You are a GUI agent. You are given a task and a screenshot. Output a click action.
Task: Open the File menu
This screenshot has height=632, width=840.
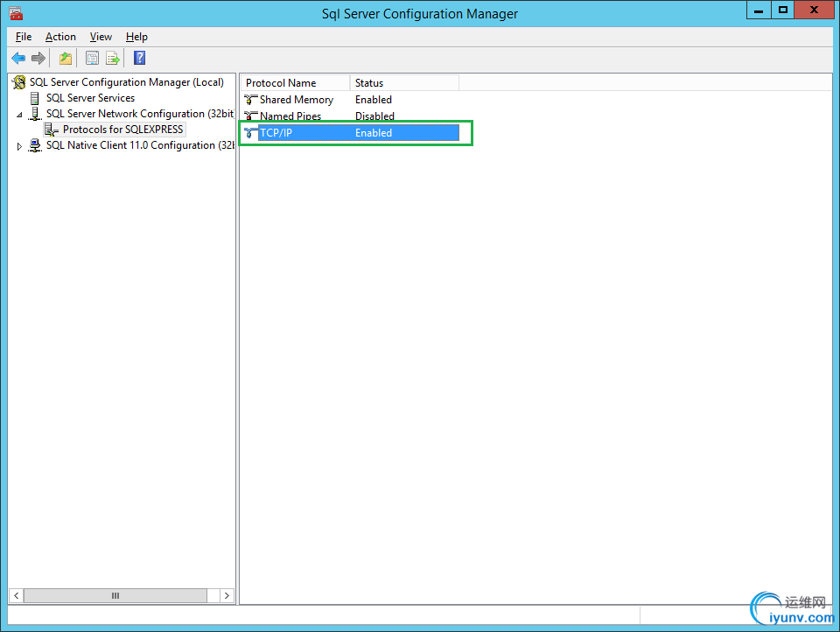pos(24,37)
